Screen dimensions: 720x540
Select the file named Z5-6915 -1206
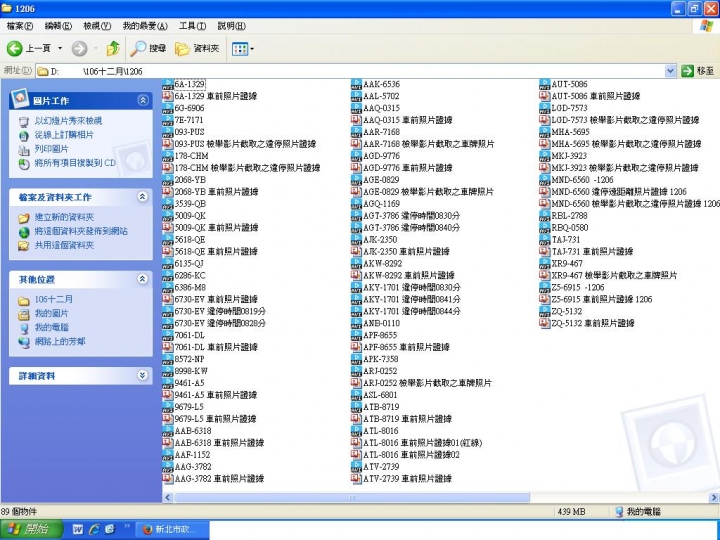tap(578, 287)
